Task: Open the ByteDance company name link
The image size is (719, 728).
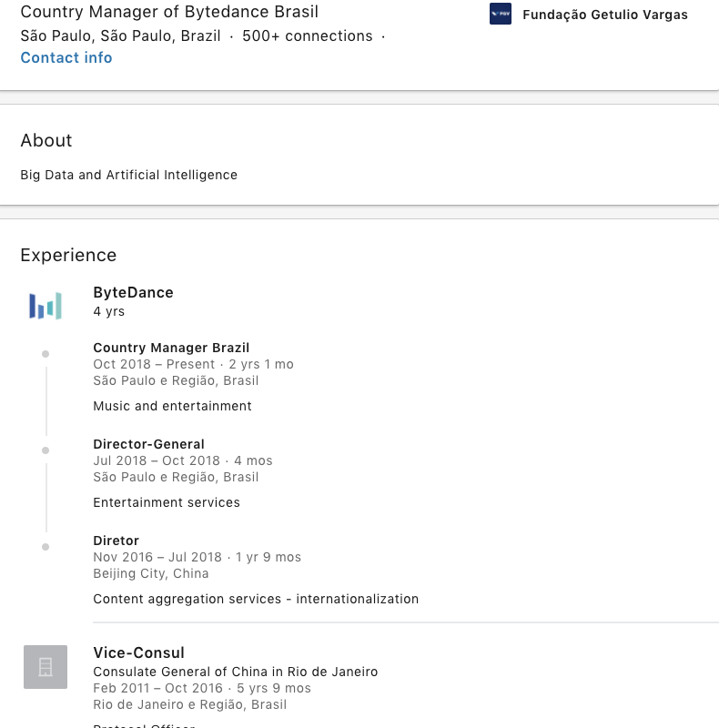Action: coord(133,292)
